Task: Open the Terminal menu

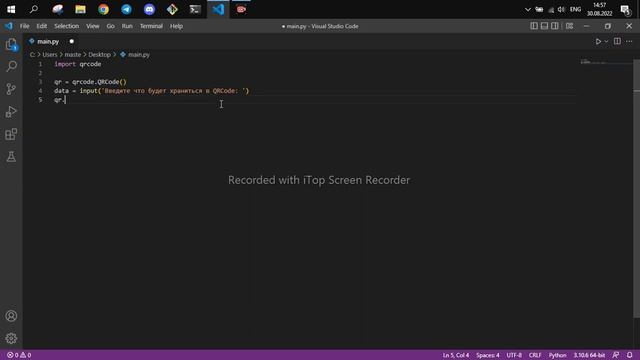Action: pos(151,26)
